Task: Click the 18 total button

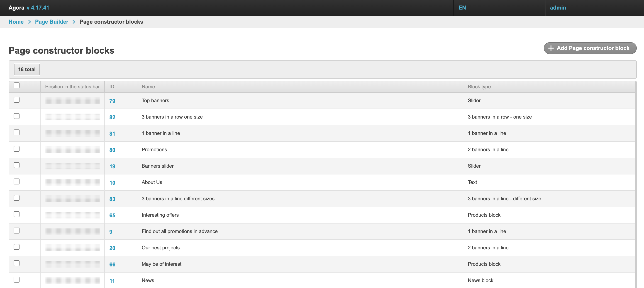Action: 27,69
